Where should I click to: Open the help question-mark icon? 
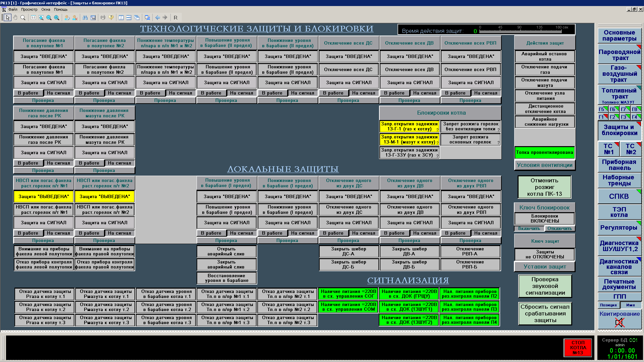[111, 17]
